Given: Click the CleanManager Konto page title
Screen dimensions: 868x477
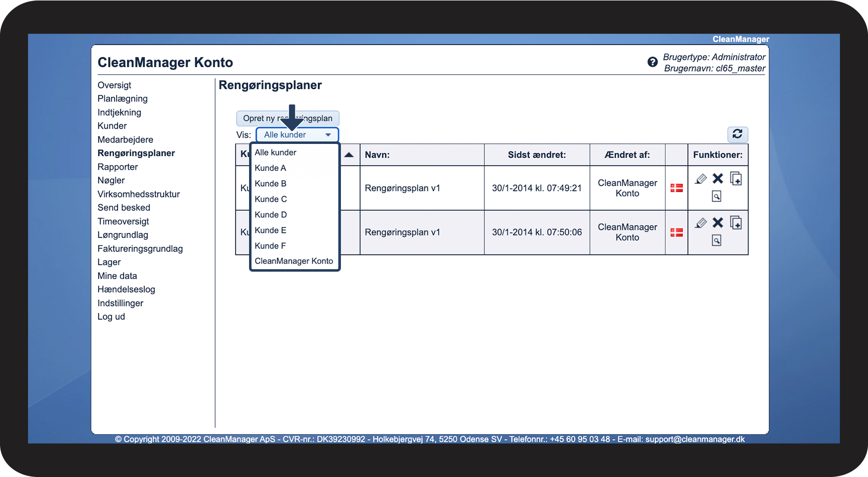Looking at the screenshot, I should 165,62.
